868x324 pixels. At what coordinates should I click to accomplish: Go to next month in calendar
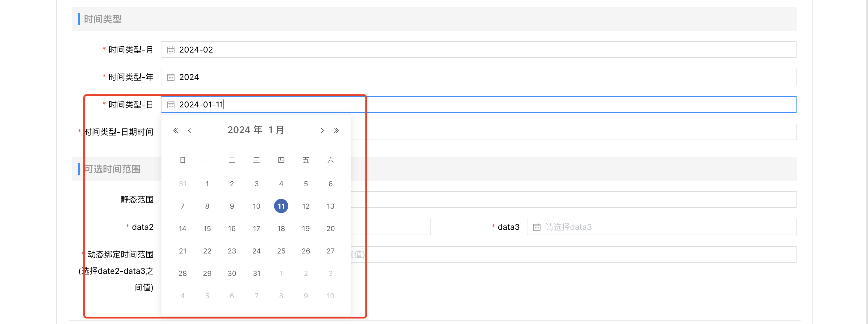322,130
